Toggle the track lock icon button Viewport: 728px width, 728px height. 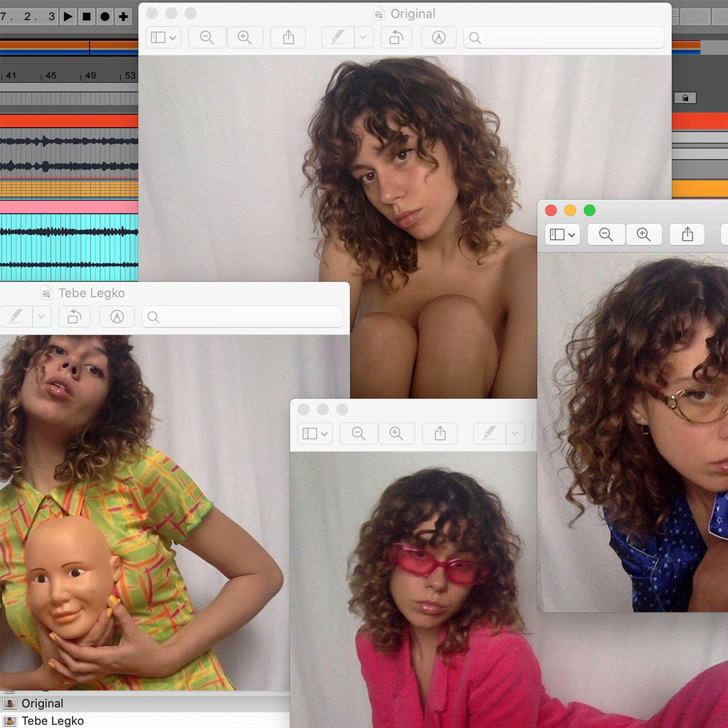(685, 98)
